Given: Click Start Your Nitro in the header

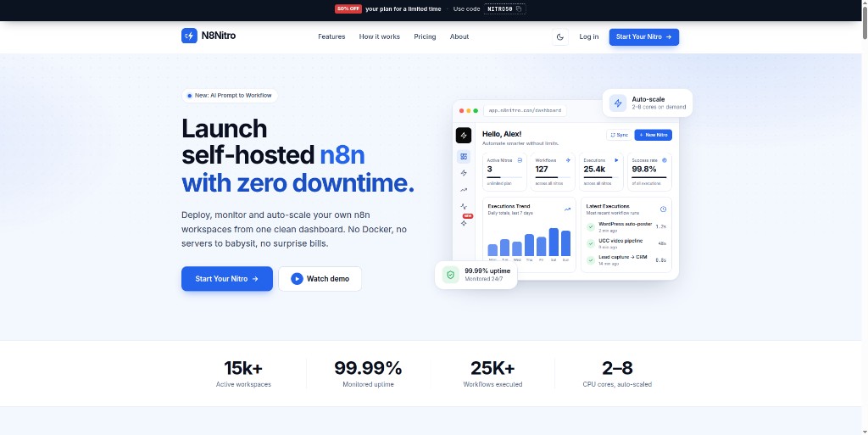Looking at the screenshot, I should pos(644,37).
